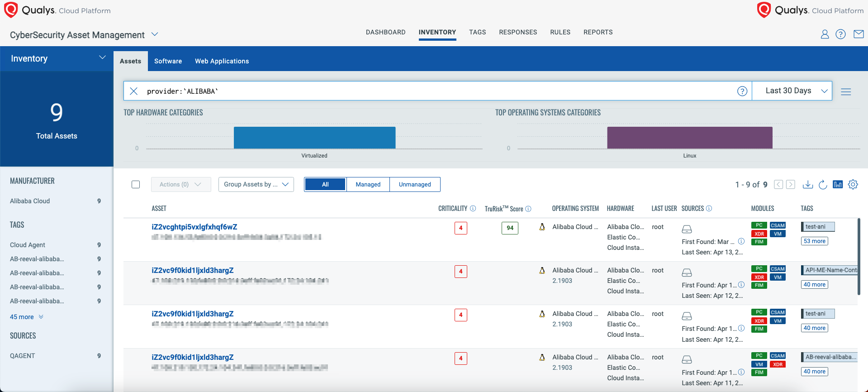868x392 pixels.
Task: Open the DASHBOARD menu
Action: tap(386, 32)
